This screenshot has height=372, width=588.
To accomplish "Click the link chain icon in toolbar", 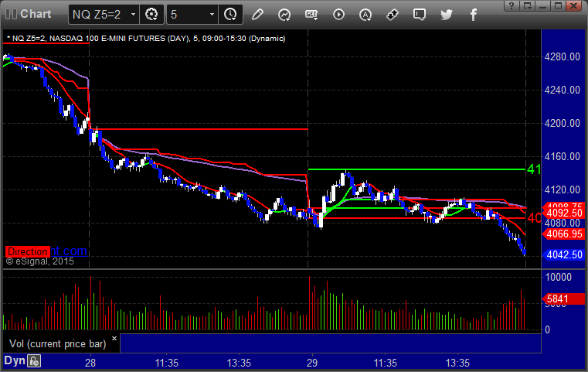I will [x=393, y=14].
